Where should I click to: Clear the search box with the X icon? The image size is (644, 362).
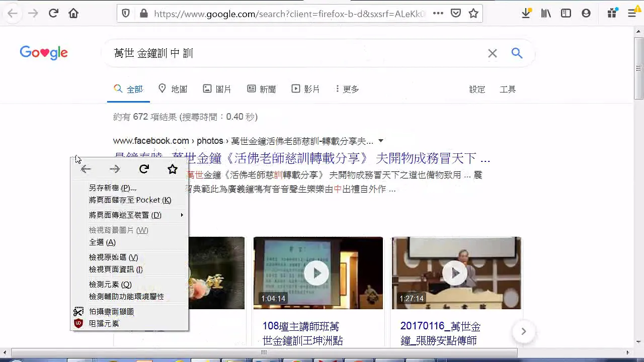click(x=493, y=53)
